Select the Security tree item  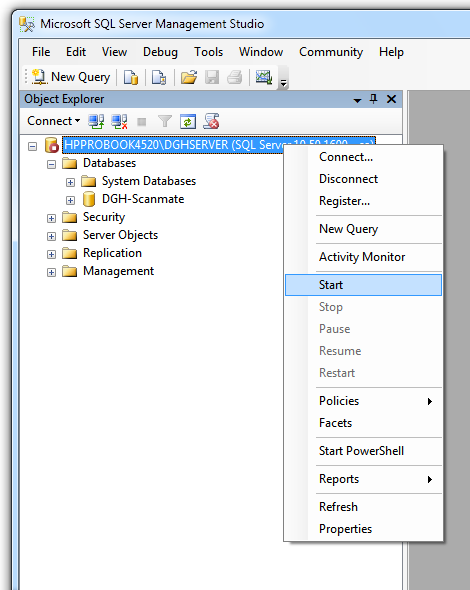[104, 217]
